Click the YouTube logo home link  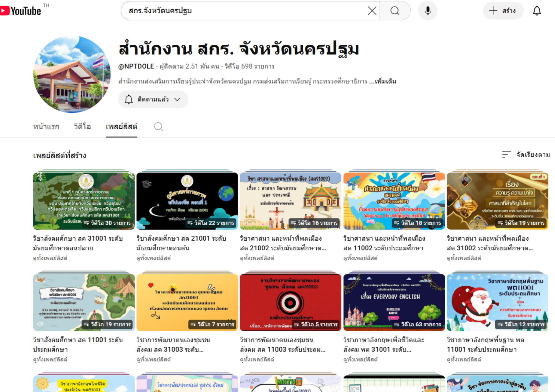tap(21, 11)
